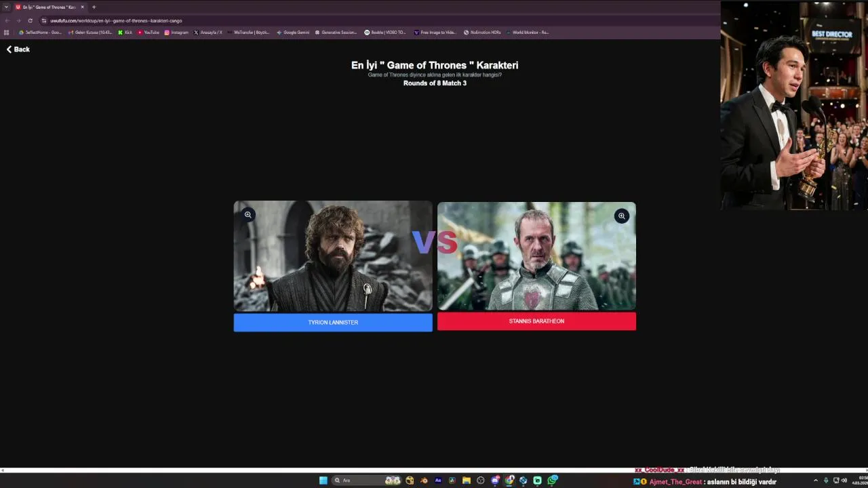Show hidden system tray icons
Screen dimensions: 868x488
(816, 481)
